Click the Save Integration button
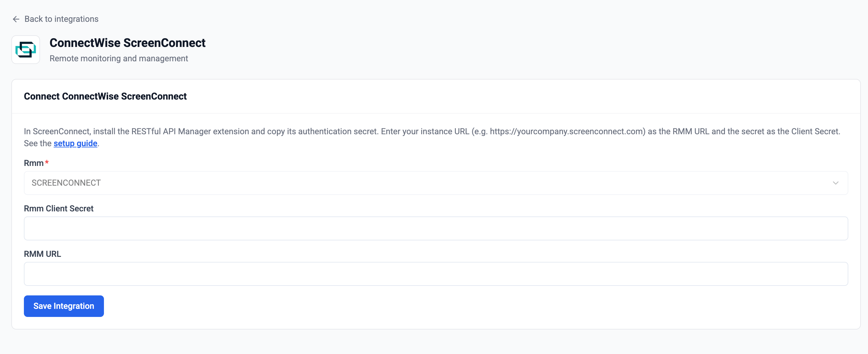This screenshot has width=868, height=354. click(64, 306)
